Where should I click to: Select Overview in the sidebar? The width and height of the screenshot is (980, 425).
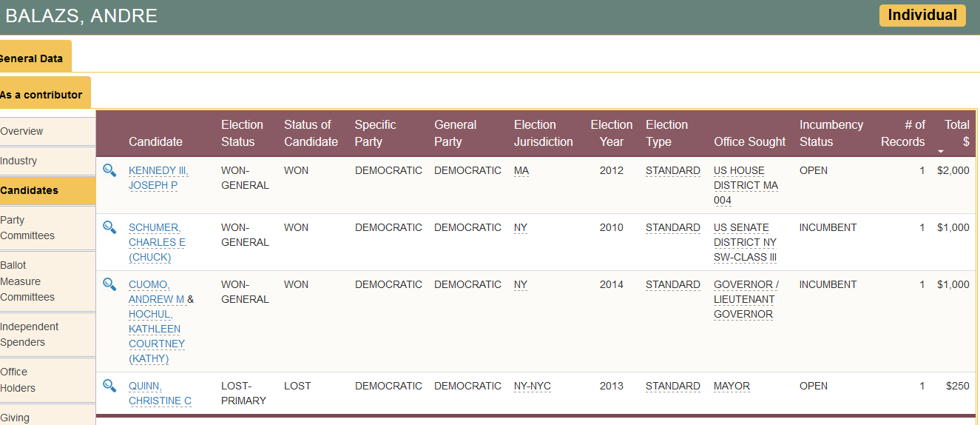tap(47, 131)
